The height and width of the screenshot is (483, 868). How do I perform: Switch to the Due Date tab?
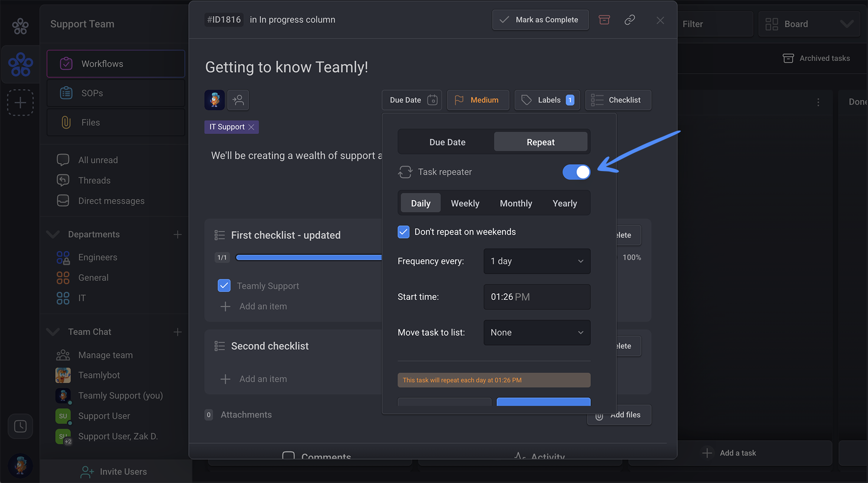[x=447, y=142]
